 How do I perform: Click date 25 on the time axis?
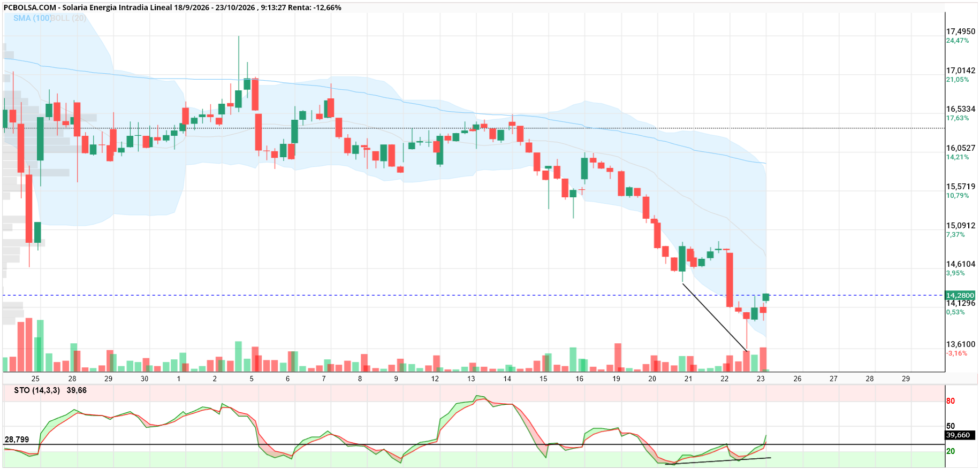click(35, 379)
